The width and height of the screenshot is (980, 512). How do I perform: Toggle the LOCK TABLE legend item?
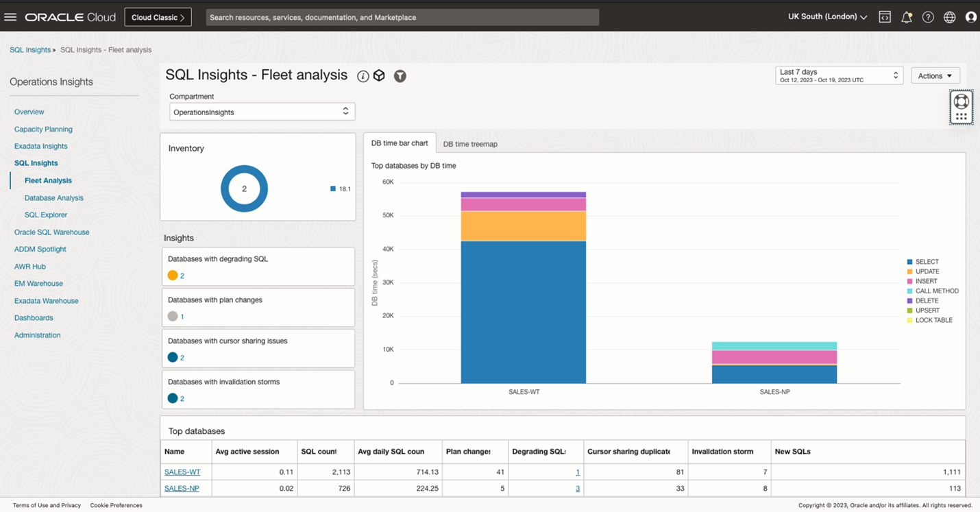929,320
